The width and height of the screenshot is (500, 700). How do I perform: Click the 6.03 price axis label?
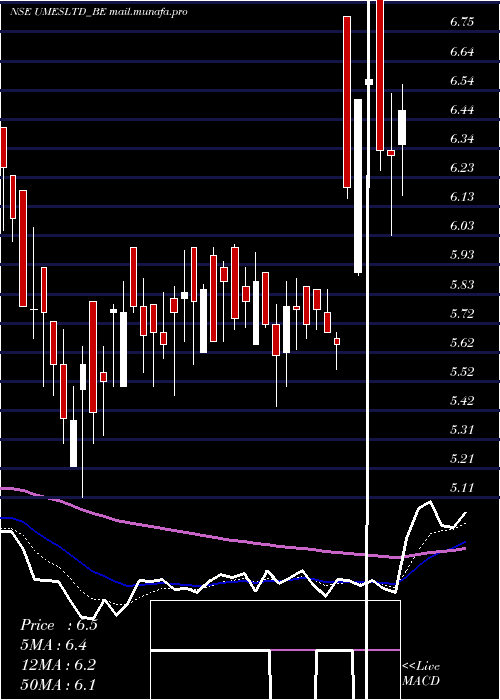click(x=462, y=226)
